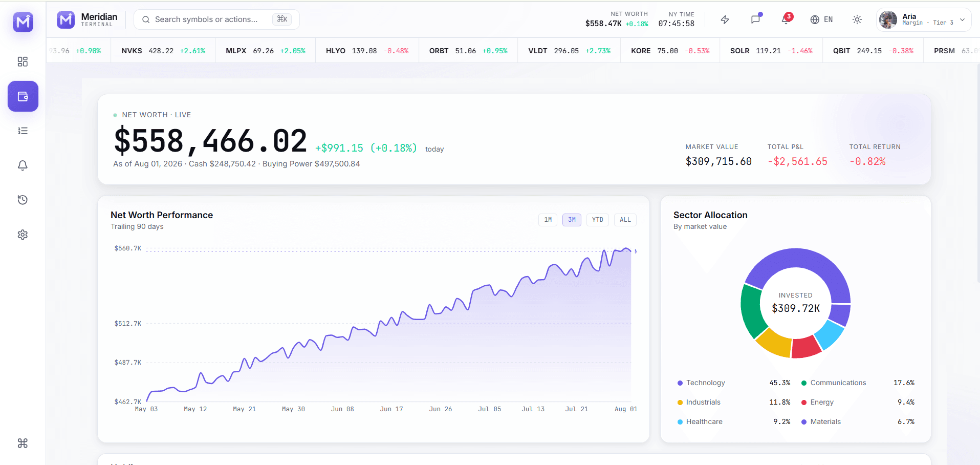980x465 pixels.
Task: Click the Total P&L -$2,561.65 value
Action: tap(797, 161)
